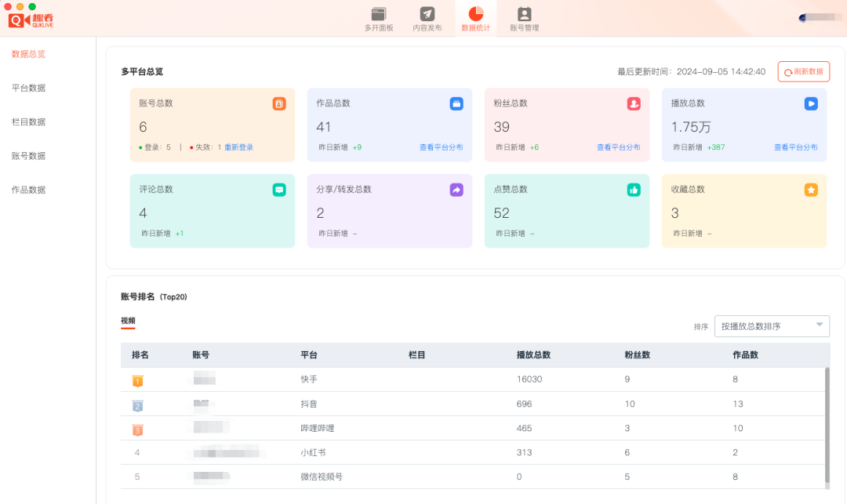Click the 播放总数 column header
847x504 pixels.
[x=534, y=355]
